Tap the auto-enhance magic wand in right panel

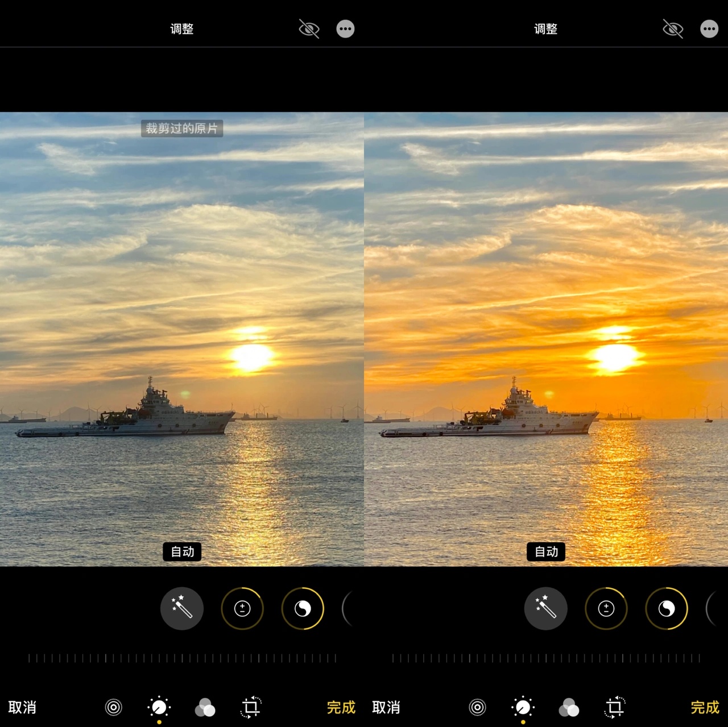(x=546, y=609)
